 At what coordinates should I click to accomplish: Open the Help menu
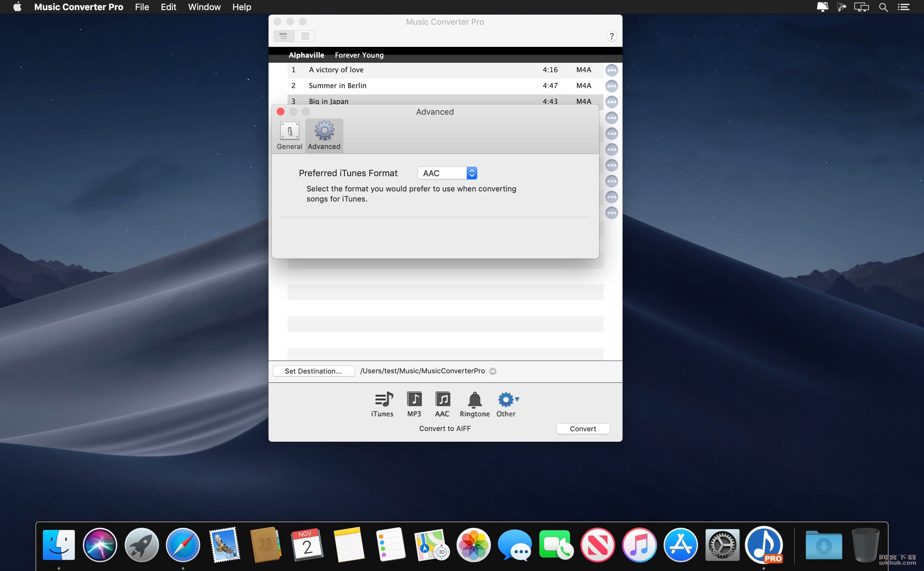coord(242,7)
